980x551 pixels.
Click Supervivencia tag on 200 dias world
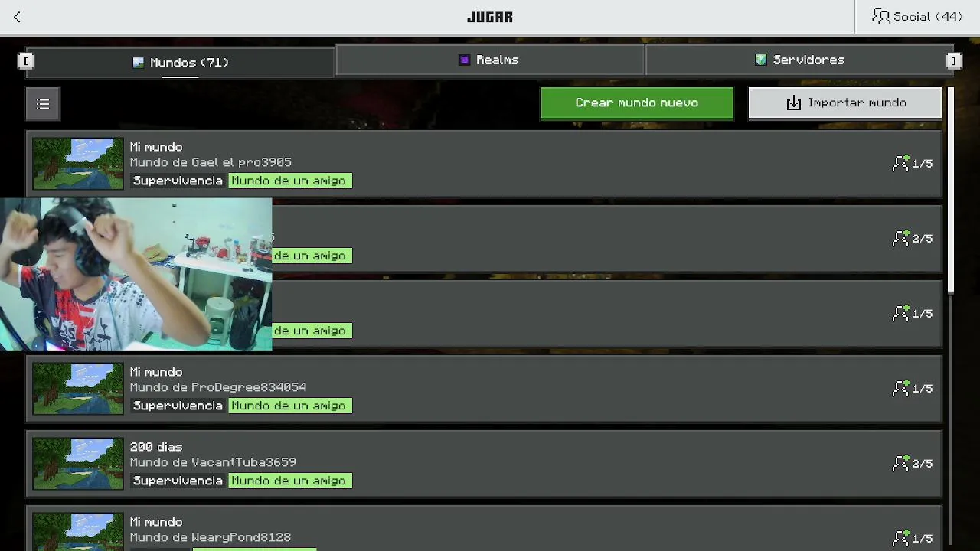pos(178,481)
